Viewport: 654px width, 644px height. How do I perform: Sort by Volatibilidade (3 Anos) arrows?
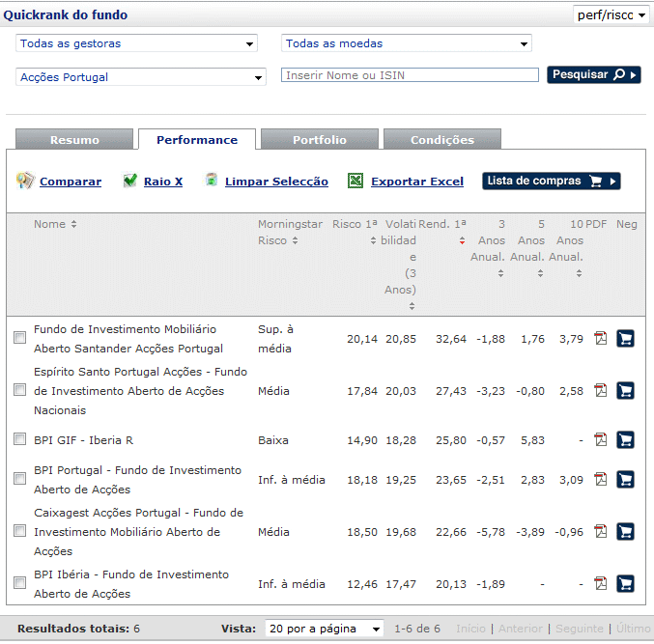(x=412, y=306)
